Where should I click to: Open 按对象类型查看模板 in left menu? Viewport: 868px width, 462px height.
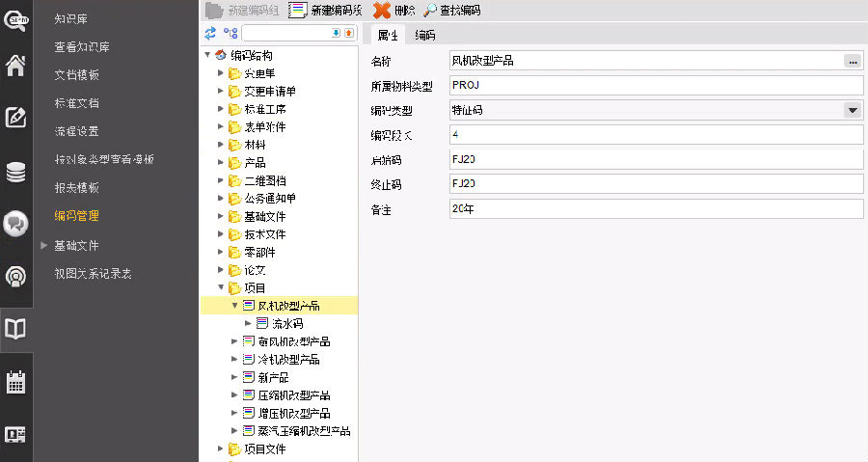coord(104,159)
